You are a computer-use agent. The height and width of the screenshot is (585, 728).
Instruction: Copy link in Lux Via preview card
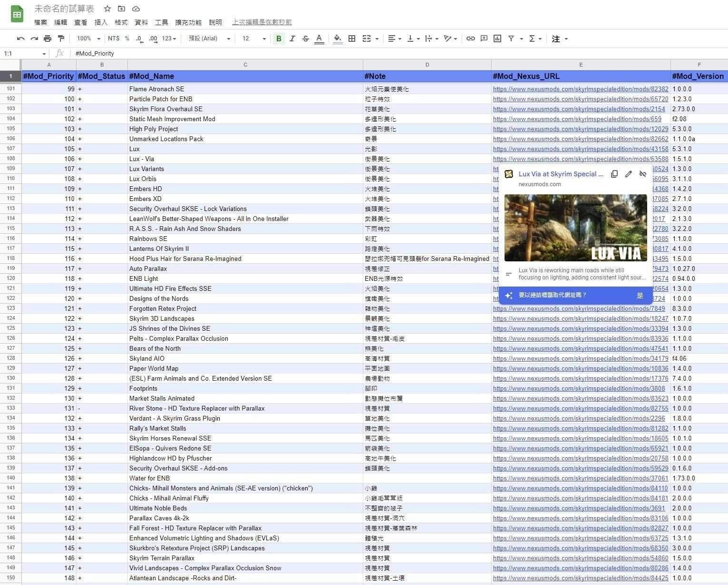(x=614, y=174)
